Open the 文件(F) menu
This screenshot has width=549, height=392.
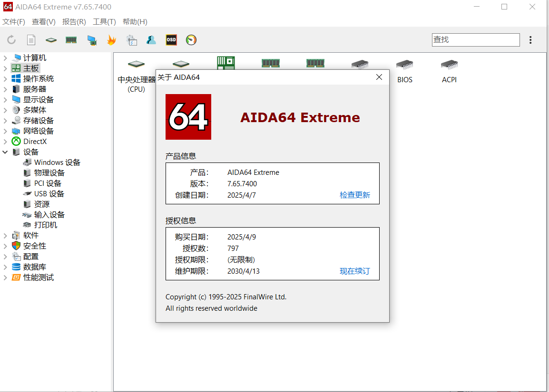14,22
